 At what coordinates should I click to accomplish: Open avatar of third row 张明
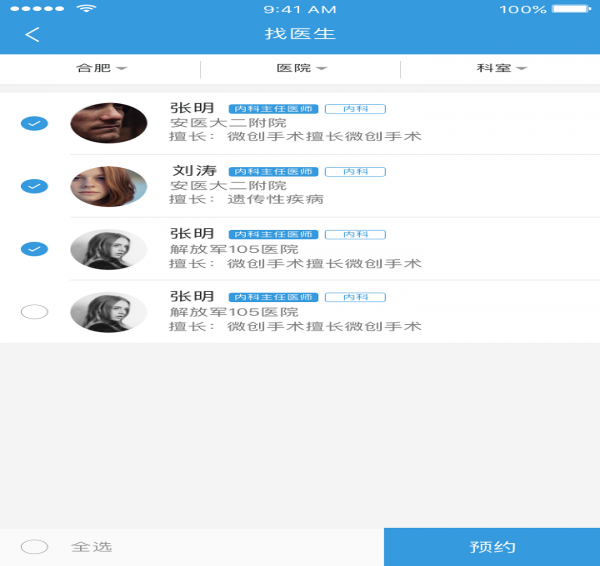tap(109, 249)
